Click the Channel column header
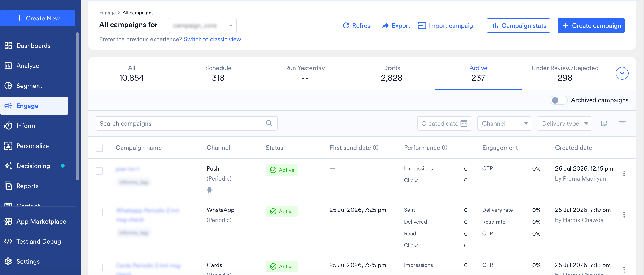Image resolution: width=644 pixels, height=275 pixels. 218,148
